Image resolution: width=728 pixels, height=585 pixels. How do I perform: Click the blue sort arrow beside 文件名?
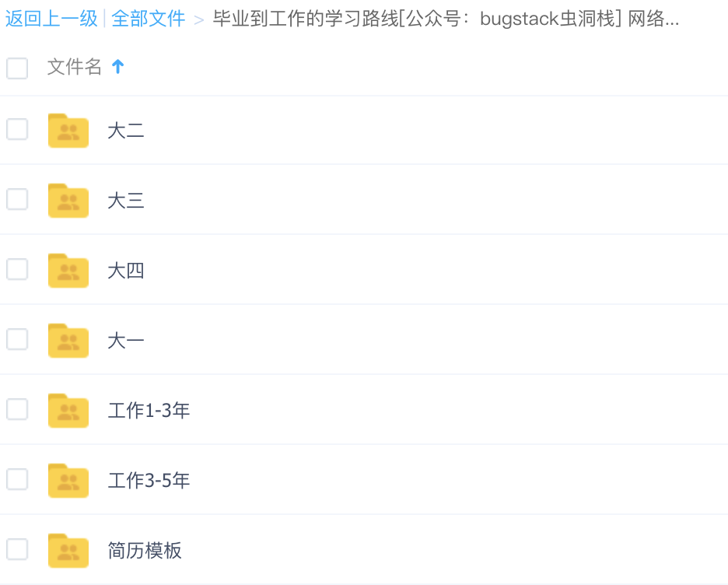(x=118, y=68)
